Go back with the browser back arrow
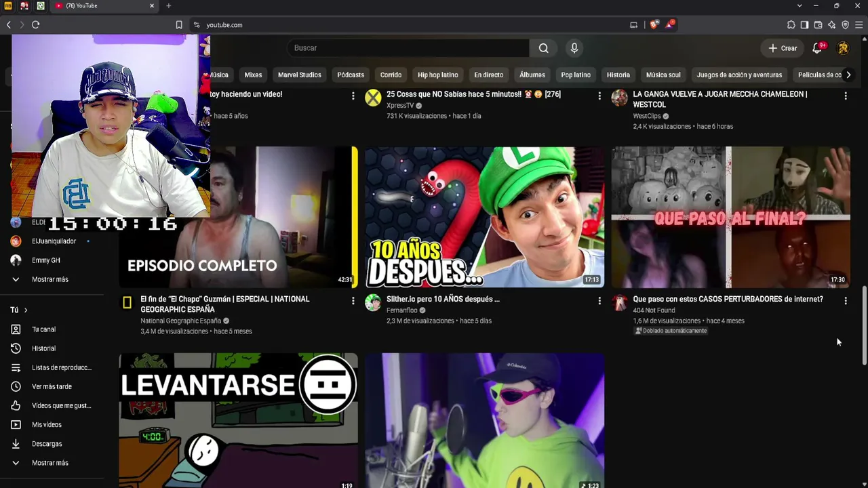Screen dimensions: 868x488 tap(9, 25)
